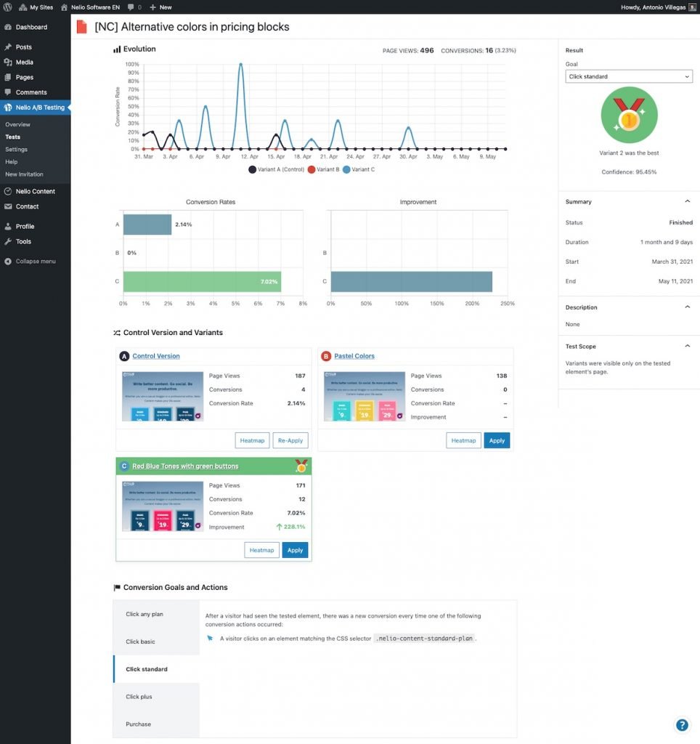Click the Collapse menu arrow icon

click(x=8, y=262)
